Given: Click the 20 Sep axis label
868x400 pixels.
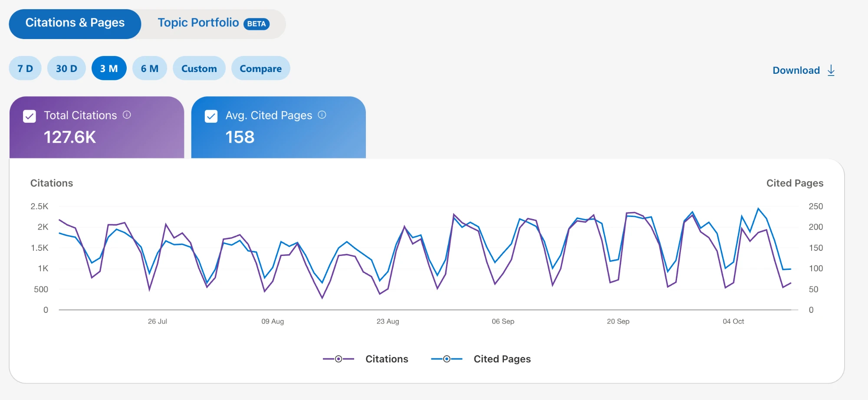Looking at the screenshot, I should click(618, 321).
